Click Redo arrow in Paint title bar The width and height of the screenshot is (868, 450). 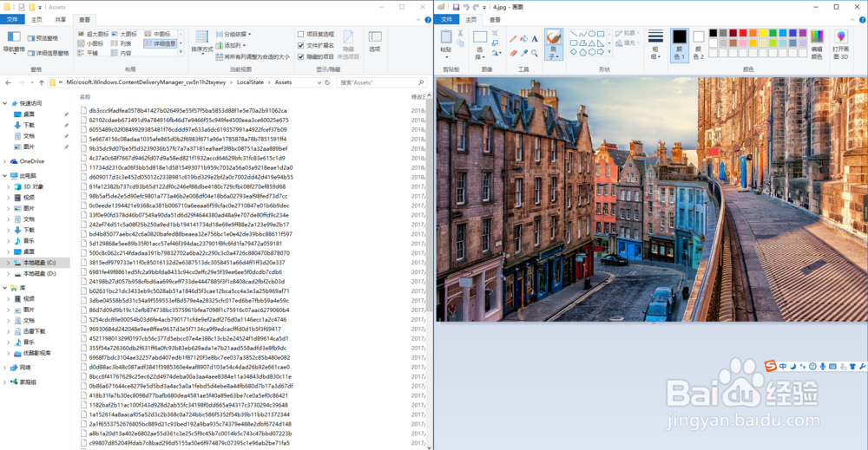coord(476,7)
